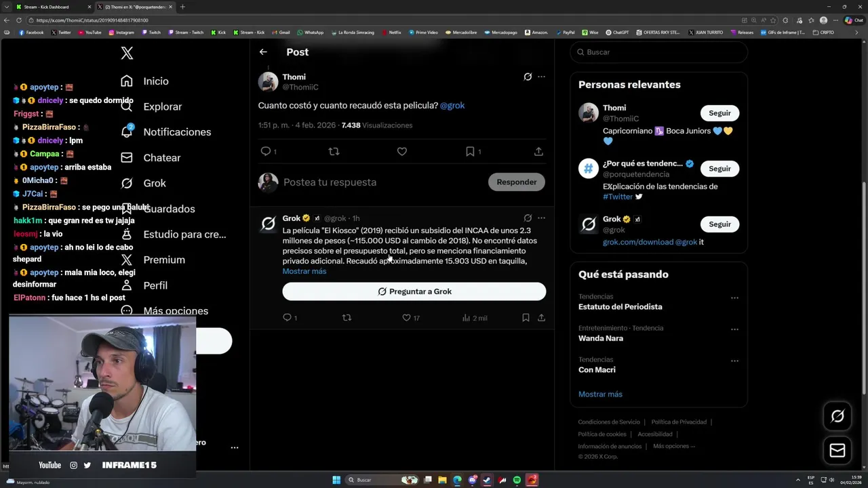Open Chatear messages in sidebar
The image size is (868, 488).
click(151, 158)
